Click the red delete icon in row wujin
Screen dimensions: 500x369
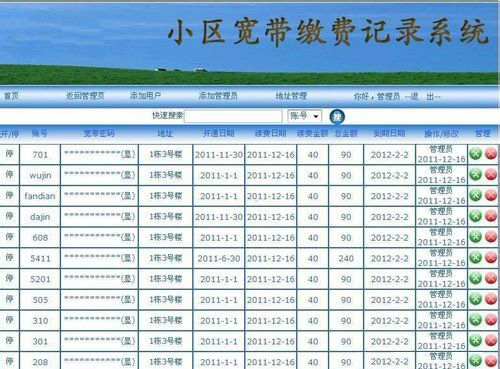tap(491, 174)
